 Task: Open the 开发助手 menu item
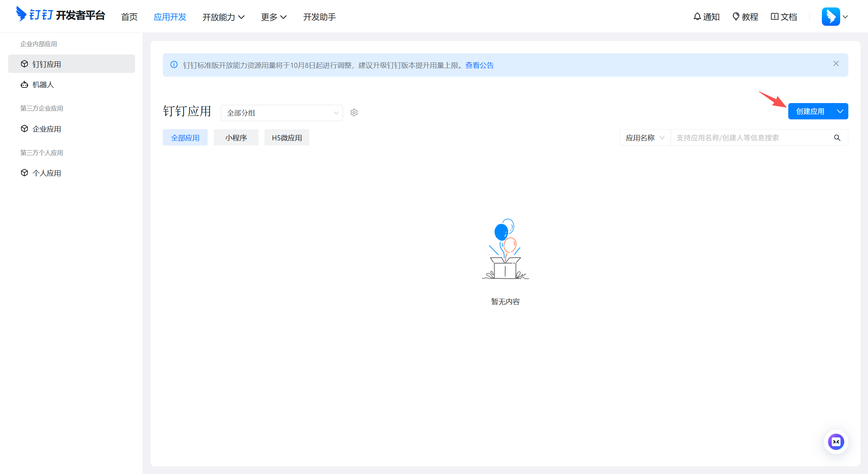click(320, 17)
